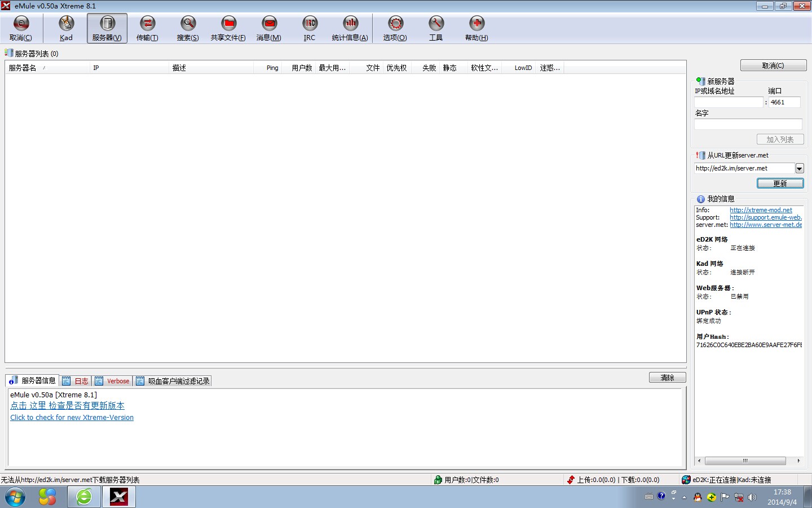Click the right scroll arrow in 我的信息 panel

(x=798, y=461)
